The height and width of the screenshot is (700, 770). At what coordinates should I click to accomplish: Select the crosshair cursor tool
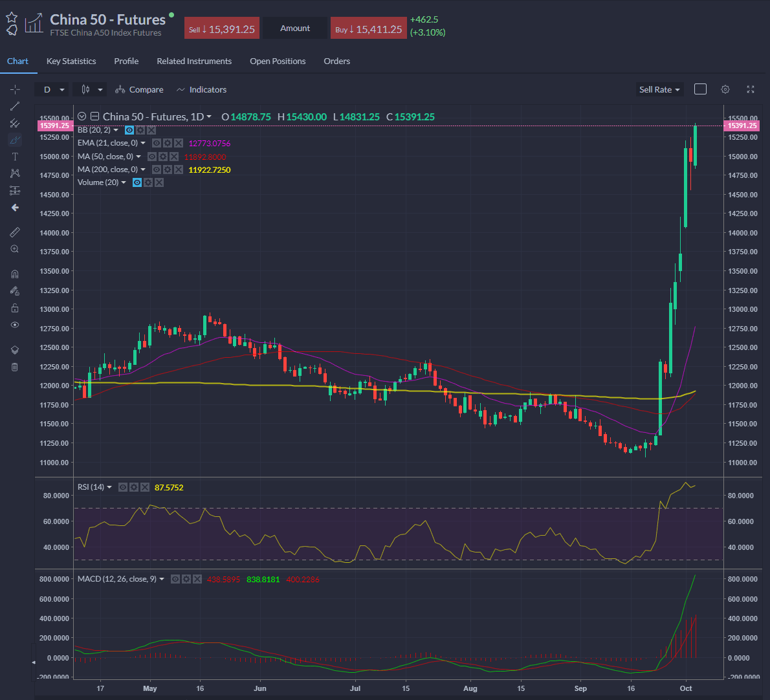click(x=15, y=89)
